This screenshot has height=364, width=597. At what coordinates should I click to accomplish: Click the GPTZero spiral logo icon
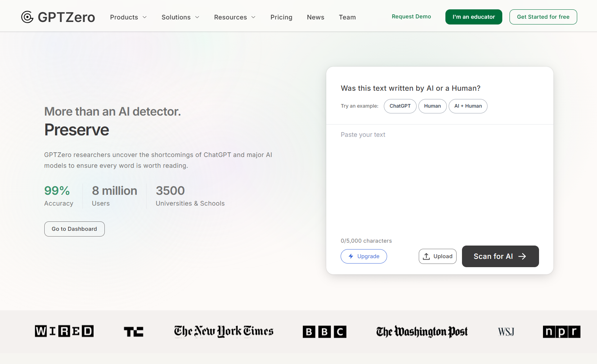(x=27, y=17)
